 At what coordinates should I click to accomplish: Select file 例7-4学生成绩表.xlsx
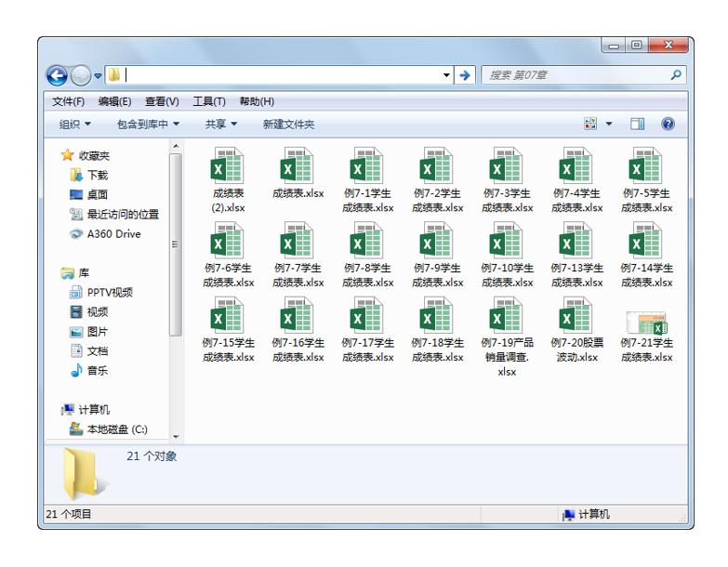pyautogui.click(x=576, y=180)
